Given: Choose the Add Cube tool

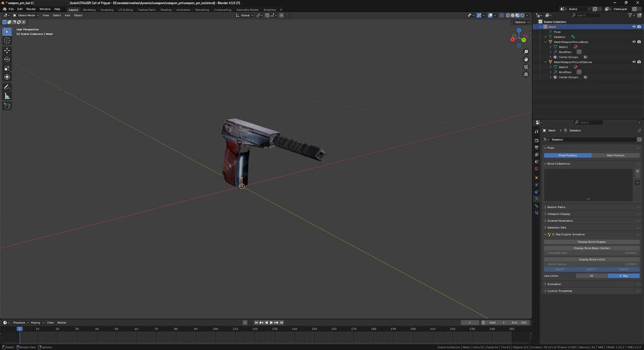Looking at the screenshot, I should pos(7,106).
